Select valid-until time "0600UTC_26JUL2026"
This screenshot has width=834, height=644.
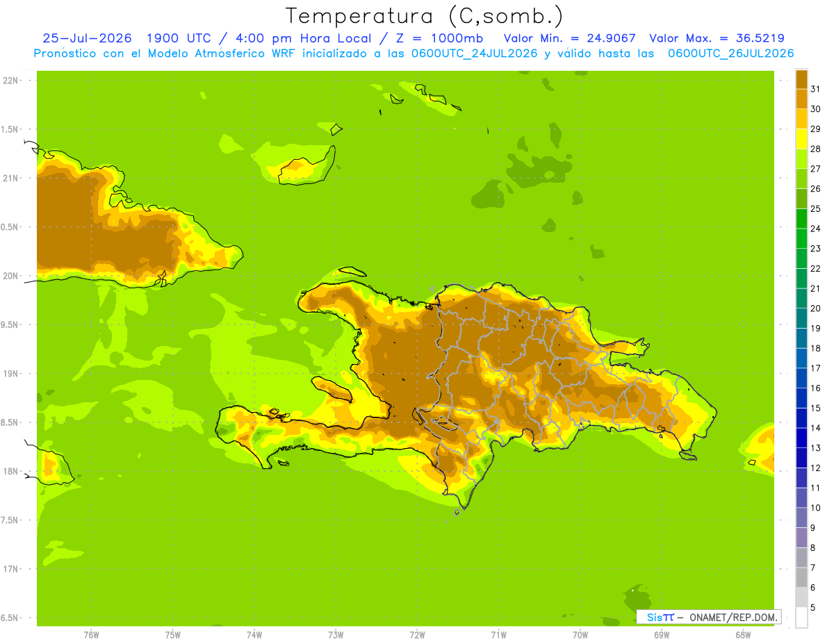tap(730, 53)
